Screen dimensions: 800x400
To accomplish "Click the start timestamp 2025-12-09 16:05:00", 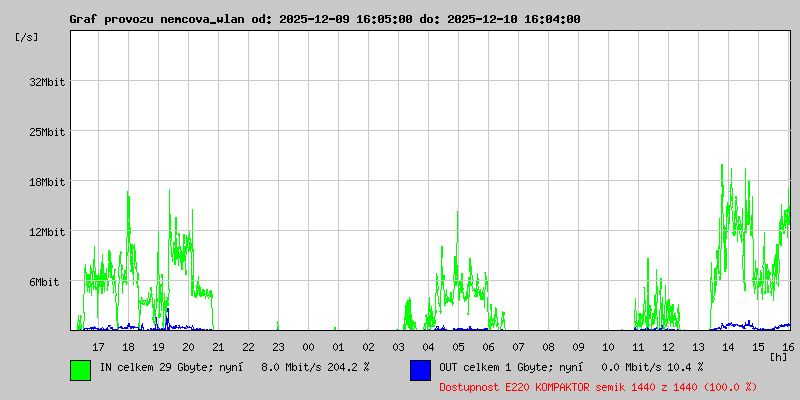I will point(346,19).
